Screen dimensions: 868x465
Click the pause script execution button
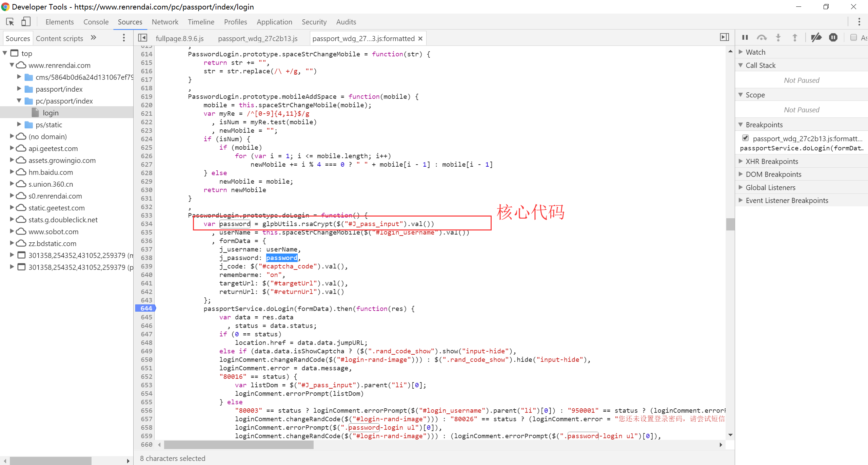click(x=745, y=38)
